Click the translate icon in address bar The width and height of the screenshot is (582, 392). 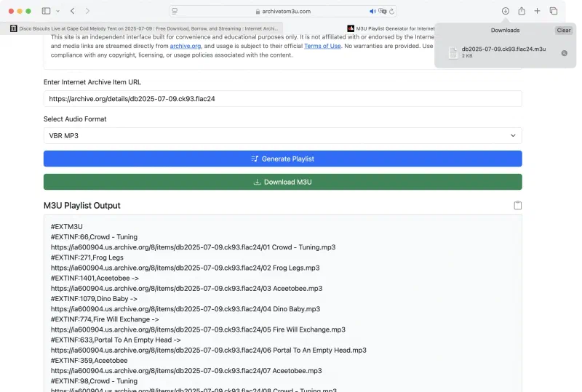[383, 11]
